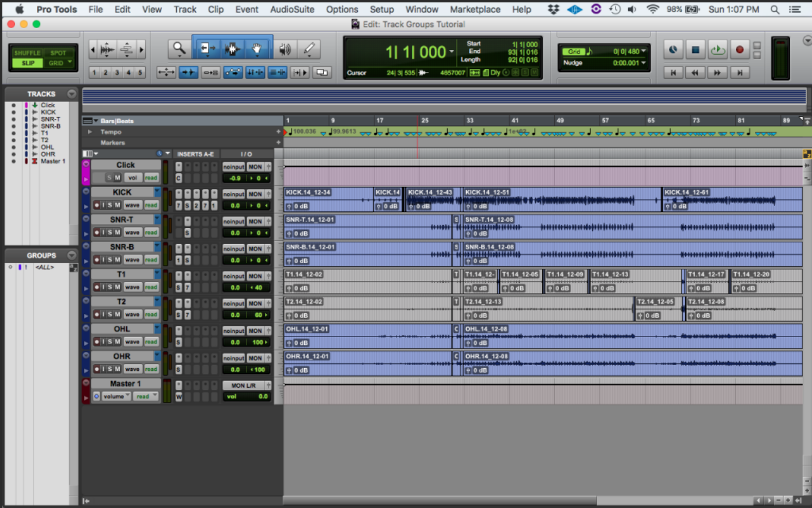Open the Clip menu

tap(216, 10)
